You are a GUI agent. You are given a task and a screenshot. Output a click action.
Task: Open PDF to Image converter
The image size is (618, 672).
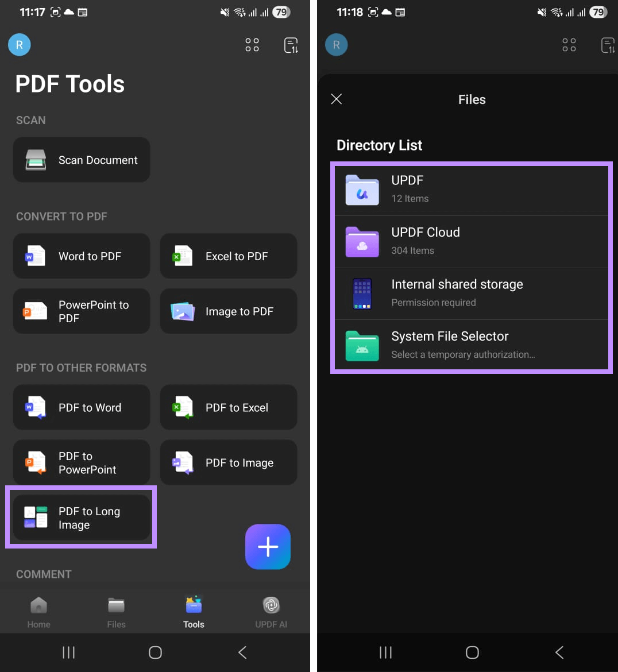pos(229,462)
